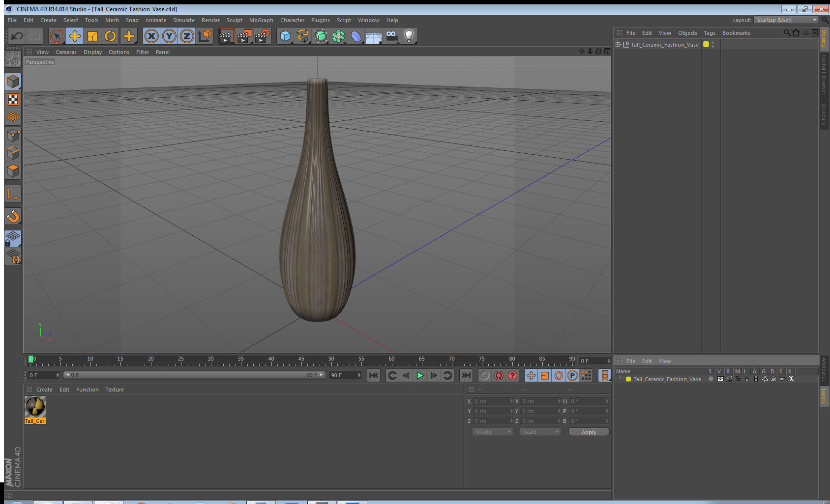Open the deformer objects palette
The width and height of the screenshot is (830, 504).
pyautogui.click(x=356, y=36)
